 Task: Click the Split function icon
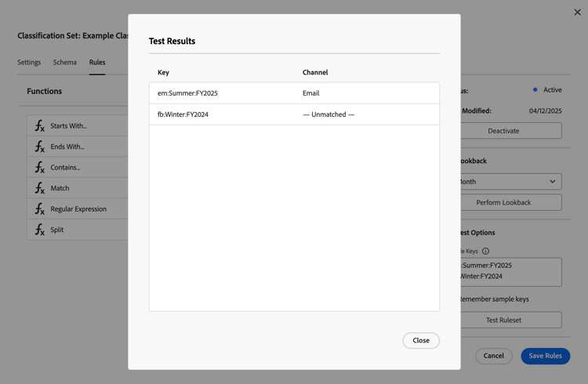(x=39, y=230)
